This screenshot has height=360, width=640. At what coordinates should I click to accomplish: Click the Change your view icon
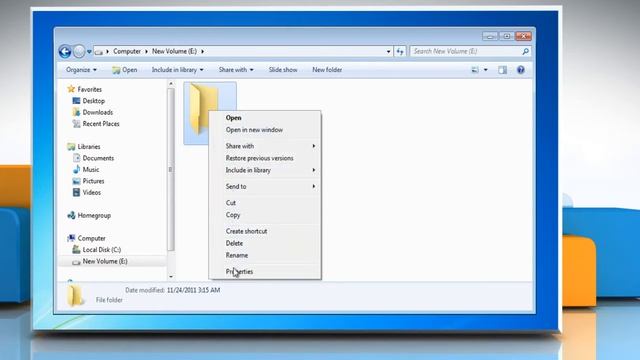tap(475, 70)
